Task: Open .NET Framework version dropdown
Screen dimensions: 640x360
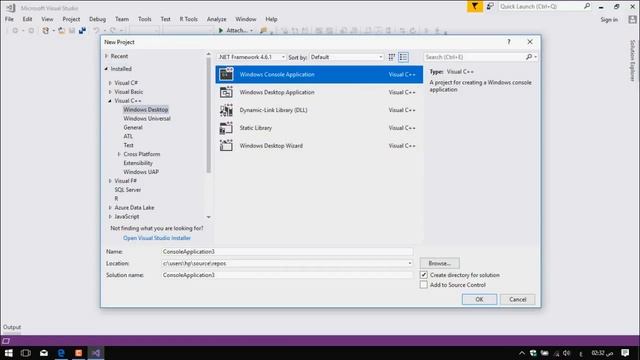Action: 251,57
